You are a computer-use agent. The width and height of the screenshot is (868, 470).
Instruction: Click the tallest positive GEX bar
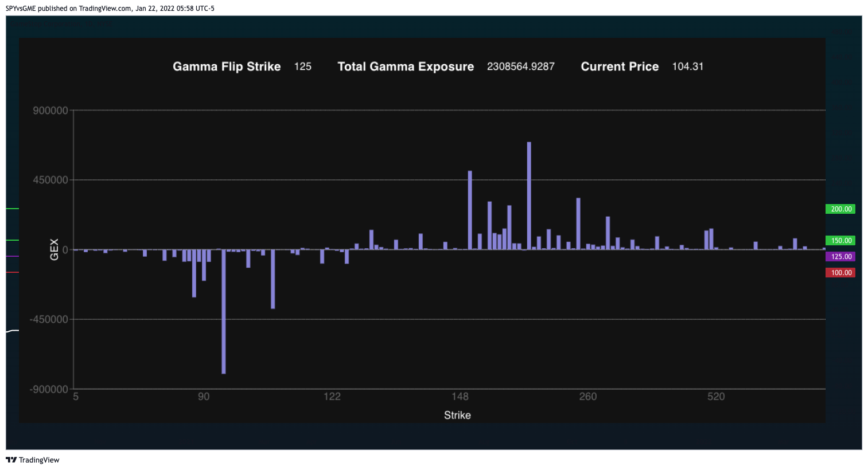tap(529, 195)
